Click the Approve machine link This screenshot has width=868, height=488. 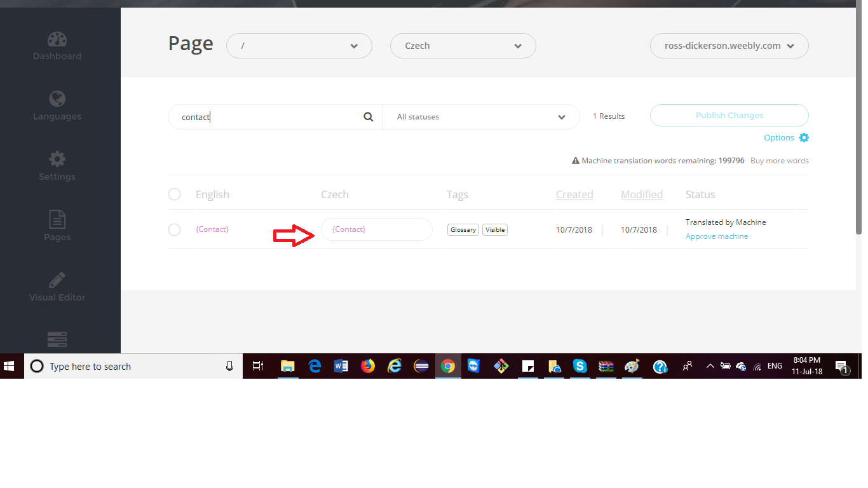(x=716, y=236)
